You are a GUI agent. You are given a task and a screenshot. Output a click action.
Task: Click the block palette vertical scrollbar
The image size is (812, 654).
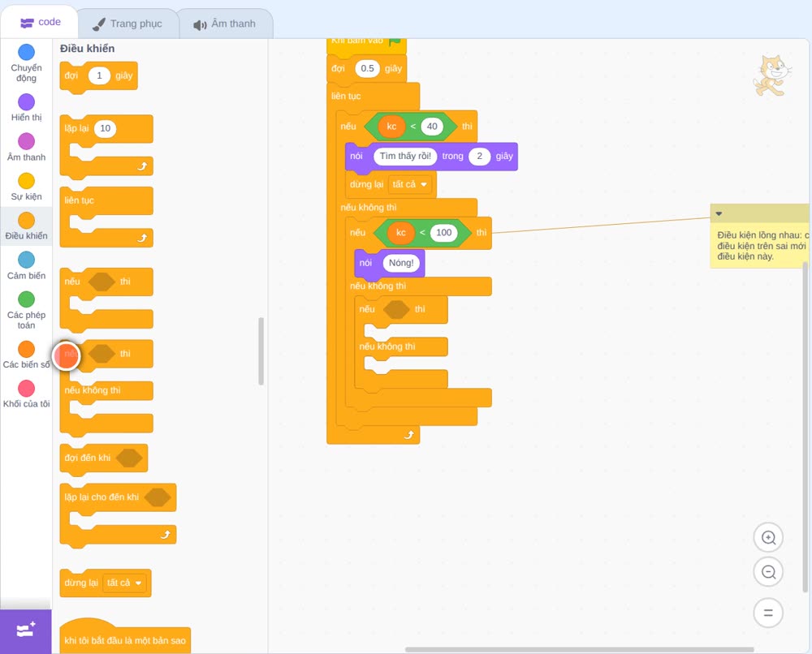tap(261, 351)
